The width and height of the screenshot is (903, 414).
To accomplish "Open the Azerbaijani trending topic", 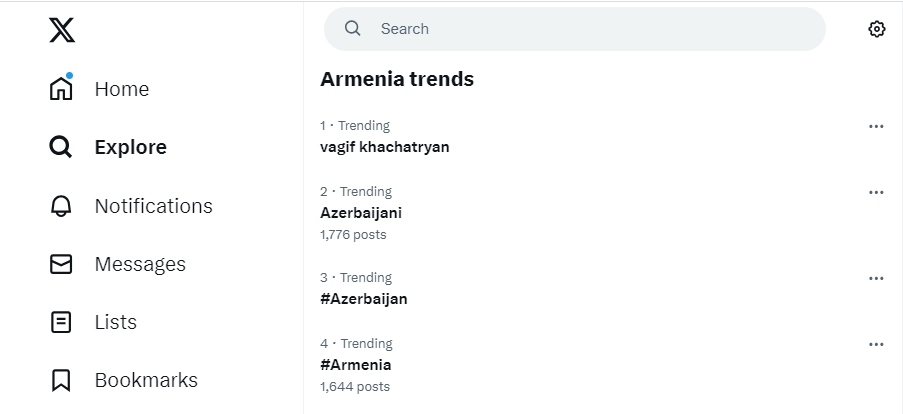I will tap(361, 213).
